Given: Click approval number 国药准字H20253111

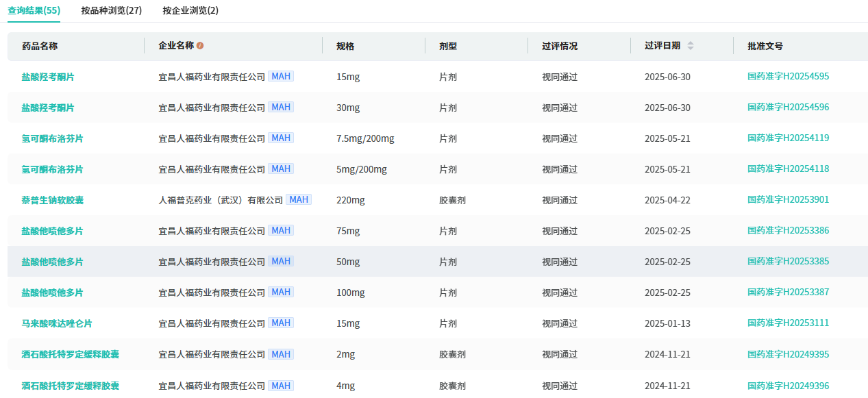Looking at the screenshot, I should (788, 323).
